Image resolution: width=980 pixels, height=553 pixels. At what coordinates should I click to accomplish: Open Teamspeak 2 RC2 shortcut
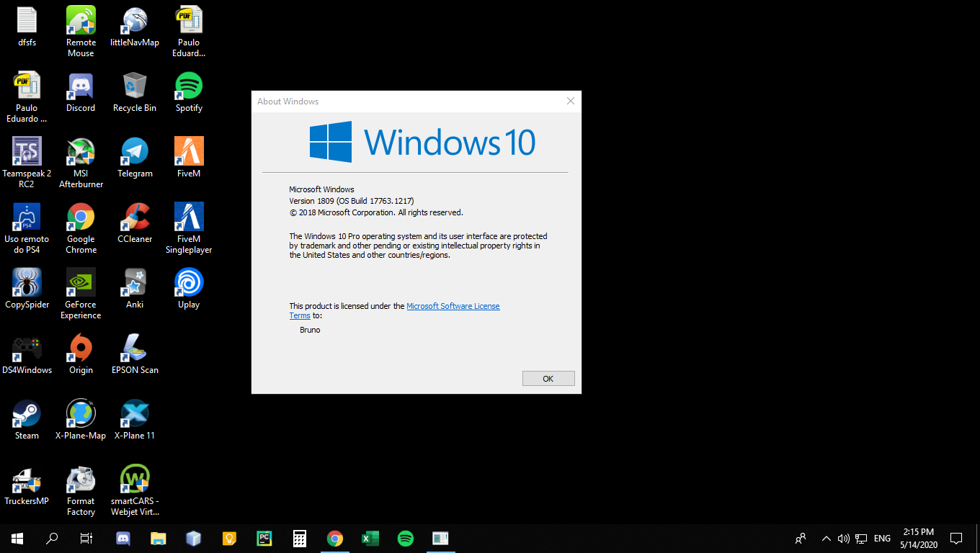point(27,163)
